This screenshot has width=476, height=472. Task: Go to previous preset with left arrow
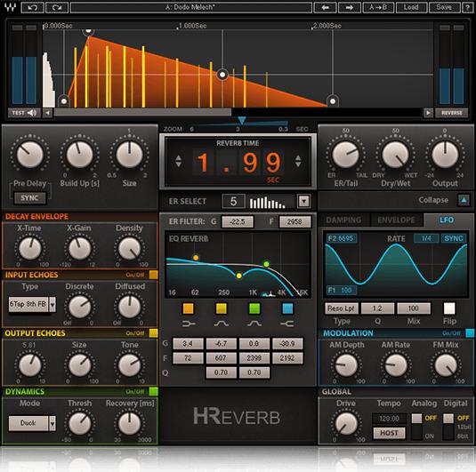pyautogui.click(x=325, y=7)
